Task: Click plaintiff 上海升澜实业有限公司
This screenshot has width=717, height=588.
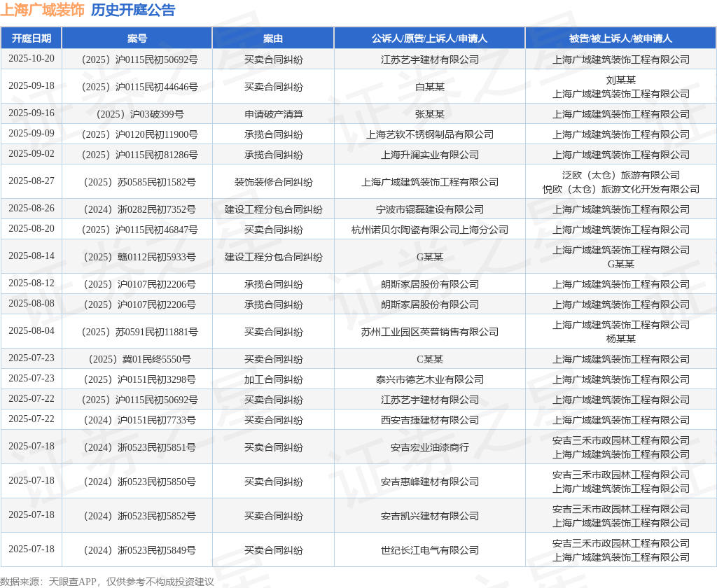Action: (x=429, y=155)
